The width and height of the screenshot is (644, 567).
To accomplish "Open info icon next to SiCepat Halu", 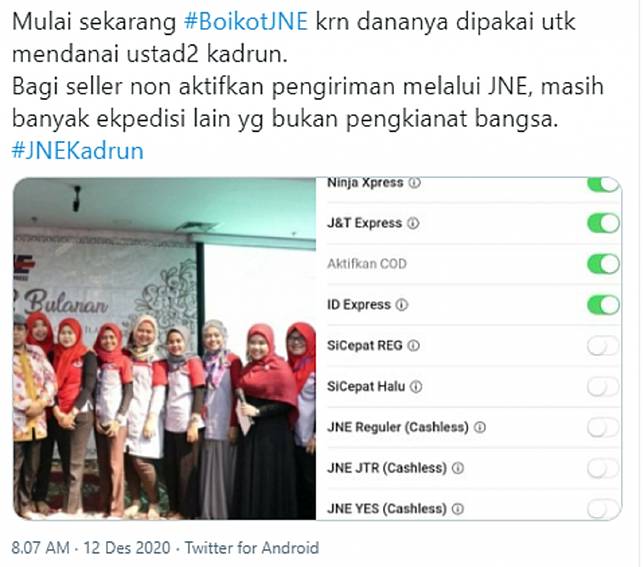I will (416, 387).
